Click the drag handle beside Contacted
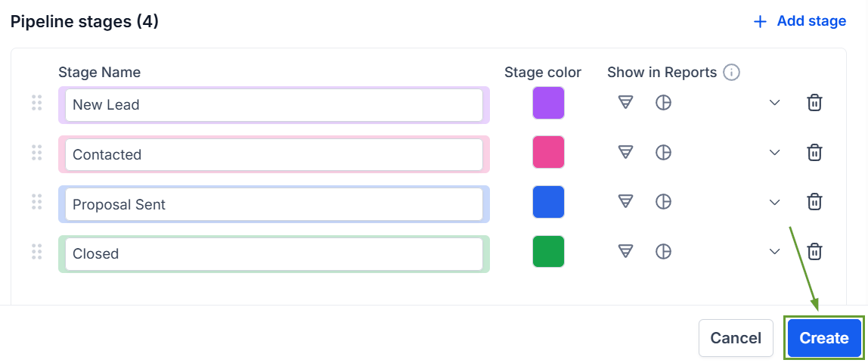The width and height of the screenshot is (868, 363). point(36,153)
